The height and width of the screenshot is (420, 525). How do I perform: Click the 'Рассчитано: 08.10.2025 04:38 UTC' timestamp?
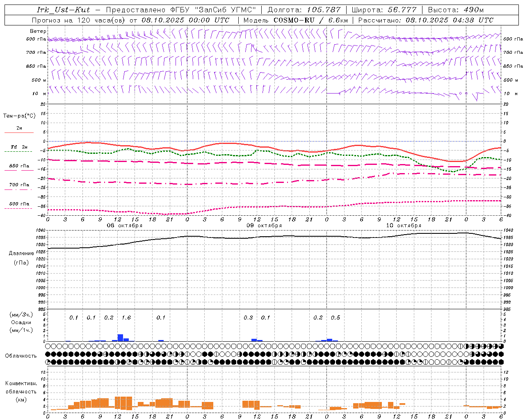click(x=426, y=20)
